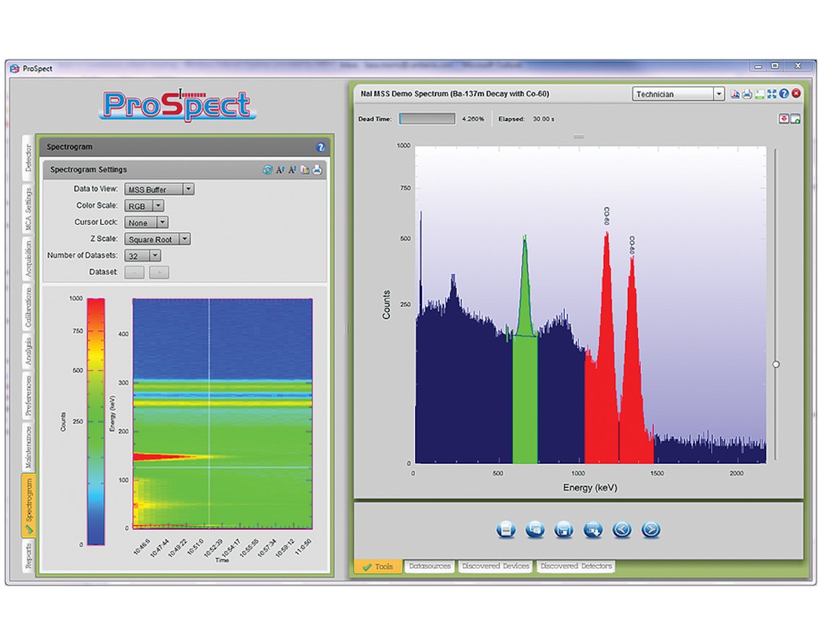Switch to the Analysis side tab
Viewport: 821px width, 644px height.
[28, 352]
